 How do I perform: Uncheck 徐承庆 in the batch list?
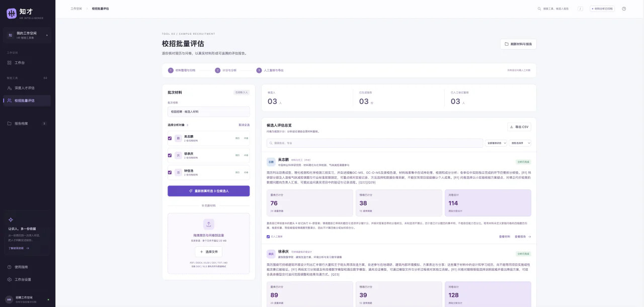point(170,155)
